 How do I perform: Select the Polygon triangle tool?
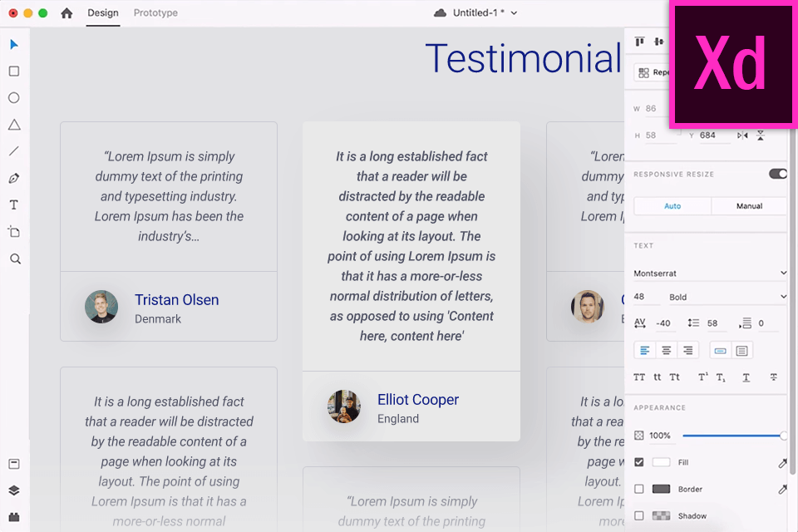tap(14, 125)
